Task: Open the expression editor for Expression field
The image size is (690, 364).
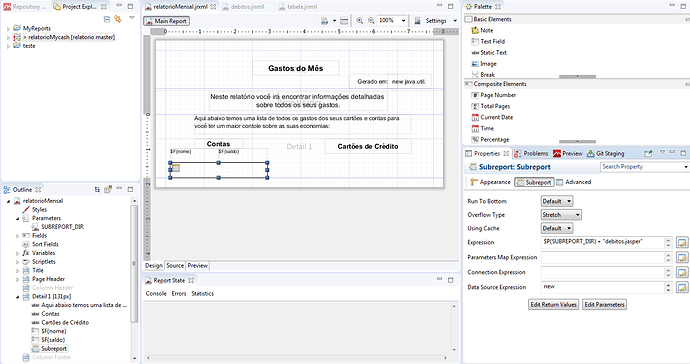Action: tap(682, 243)
